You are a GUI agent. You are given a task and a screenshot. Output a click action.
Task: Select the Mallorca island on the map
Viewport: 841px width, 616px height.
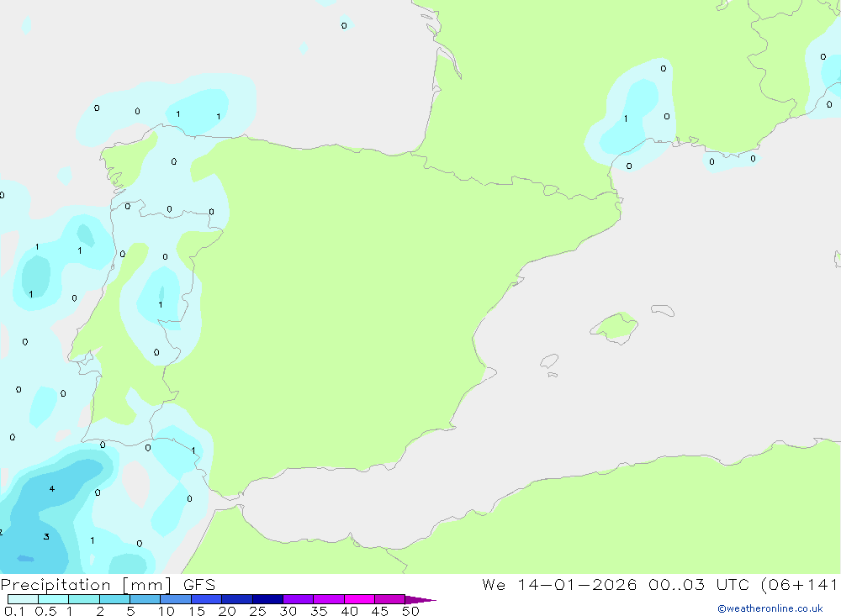point(614,326)
